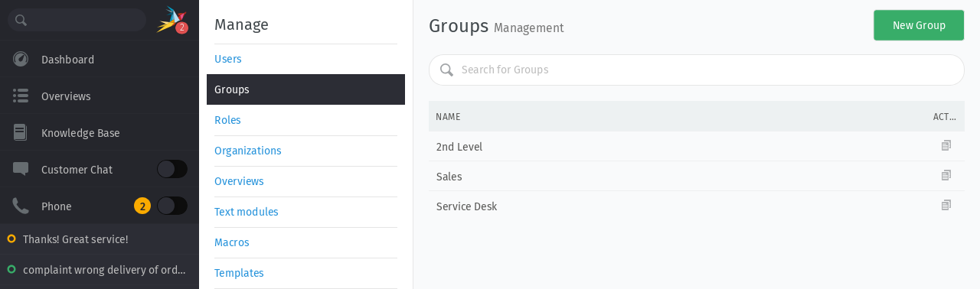Select Templates in Manage menu
The width and height of the screenshot is (980, 289).
coord(305,273)
